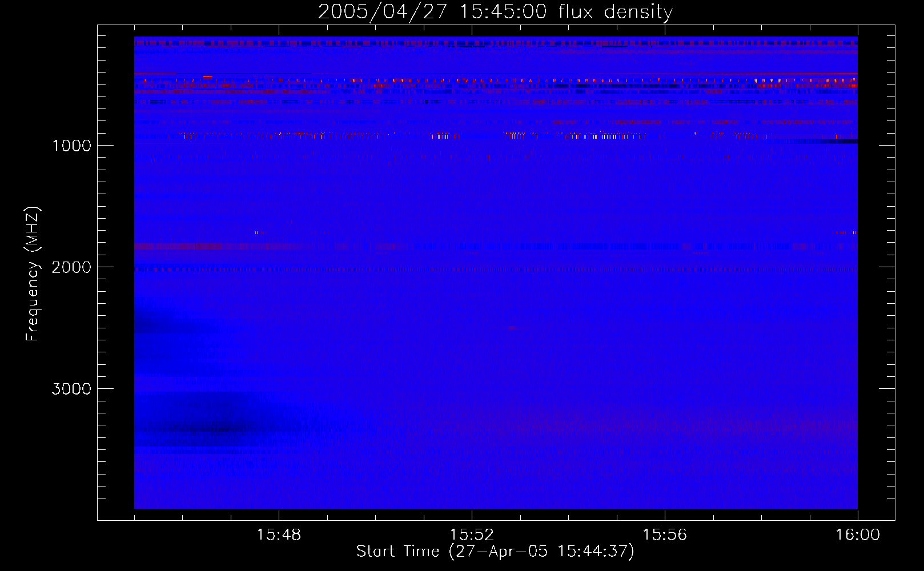Click the 16:00 time tick label
Viewport: 924px width, 571px height.
coord(858,535)
